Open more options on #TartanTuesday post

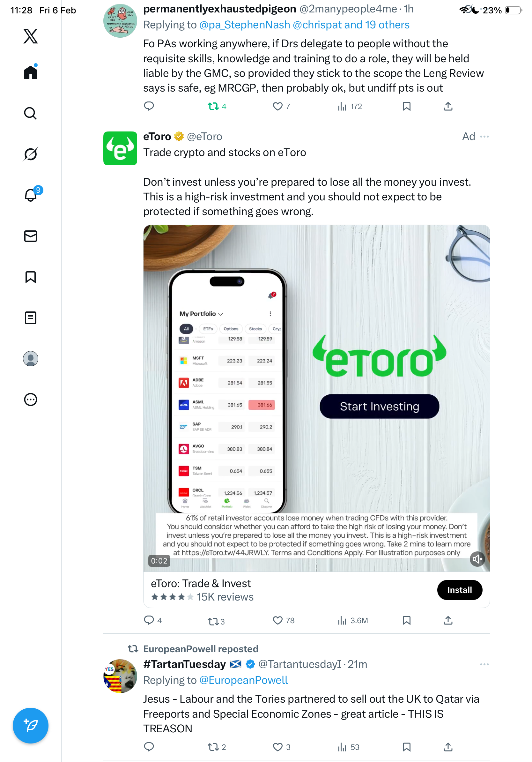coord(484,664)
